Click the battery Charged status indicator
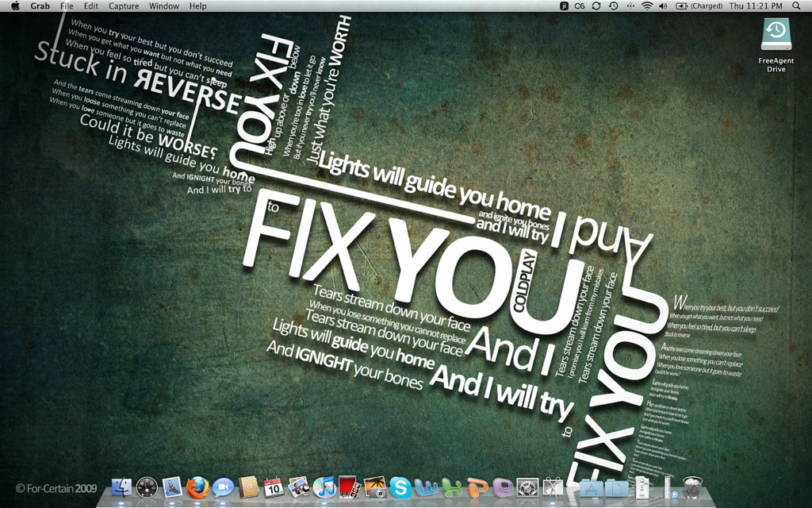The width and height of the screenshot is (812, 508). click(699, 6)
